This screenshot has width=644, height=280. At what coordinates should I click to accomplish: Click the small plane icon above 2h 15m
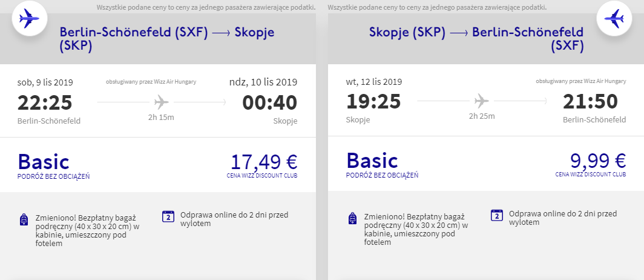click(x=161, y=101)
